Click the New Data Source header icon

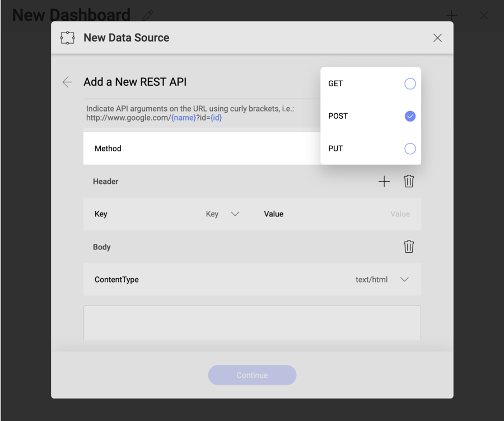(x=68, y=38)
